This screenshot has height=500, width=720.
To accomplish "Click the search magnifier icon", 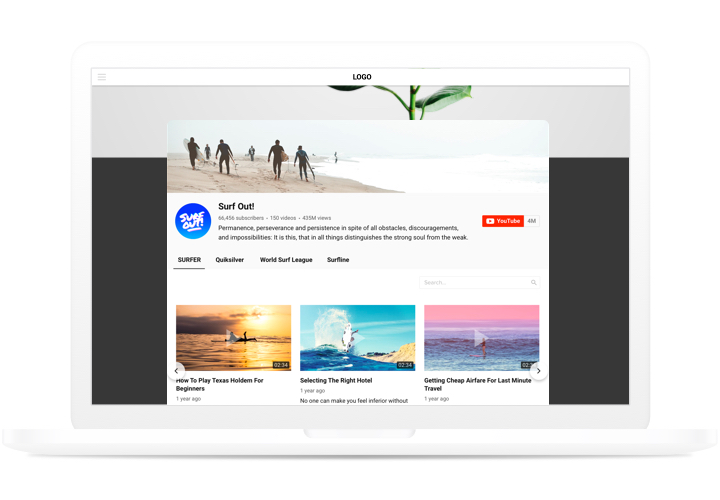I will point(534,283).
